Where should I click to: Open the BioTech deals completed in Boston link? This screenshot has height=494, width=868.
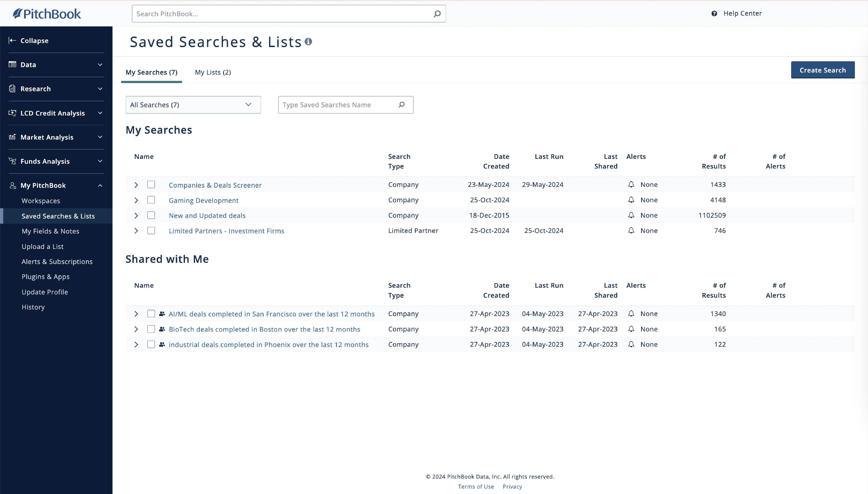click(264, 329)
